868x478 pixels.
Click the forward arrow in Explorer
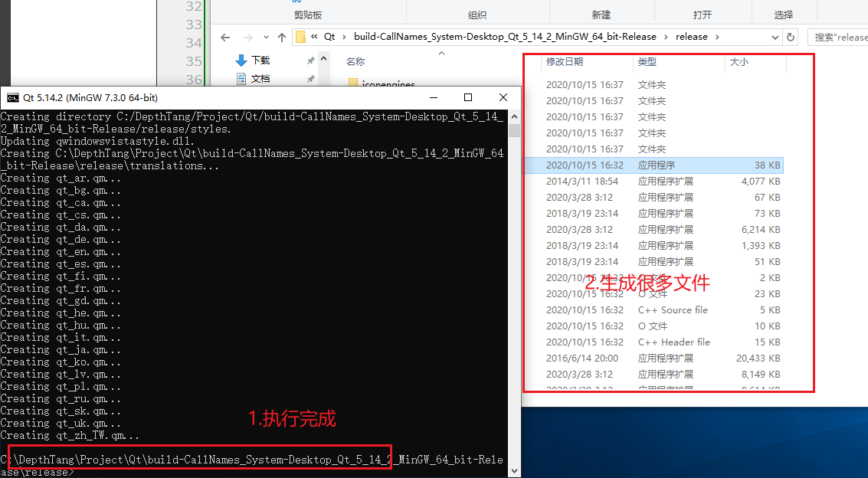(x=248, y=37)
